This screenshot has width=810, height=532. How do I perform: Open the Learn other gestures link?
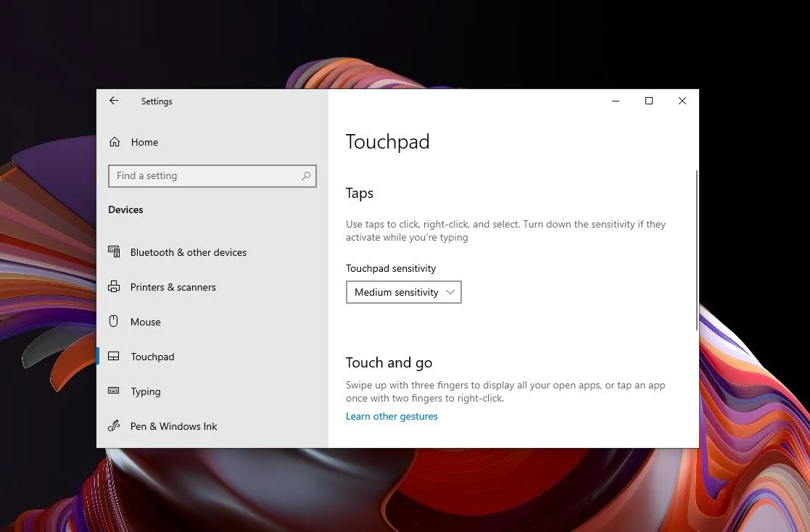tap(392, 416)
